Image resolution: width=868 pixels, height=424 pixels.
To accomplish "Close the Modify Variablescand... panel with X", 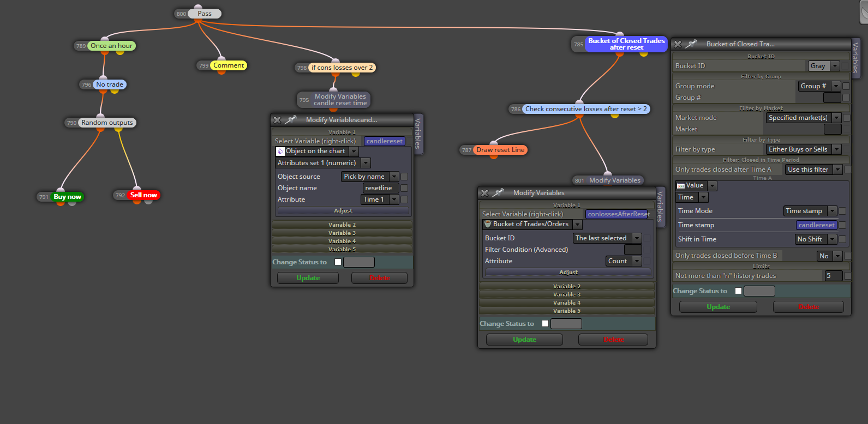I will click(x=277, y=120).
